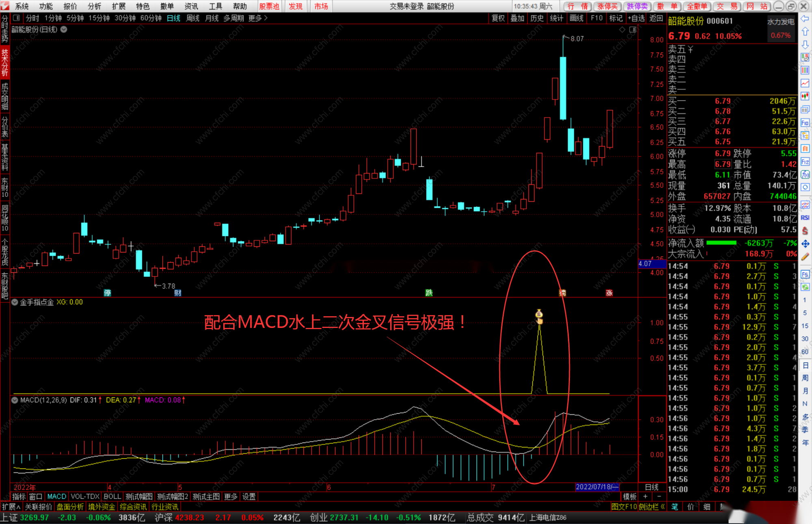This screenshot has height=524, width=812.
Task: Switch to the BOLL indicator tab
Action: 112,496
